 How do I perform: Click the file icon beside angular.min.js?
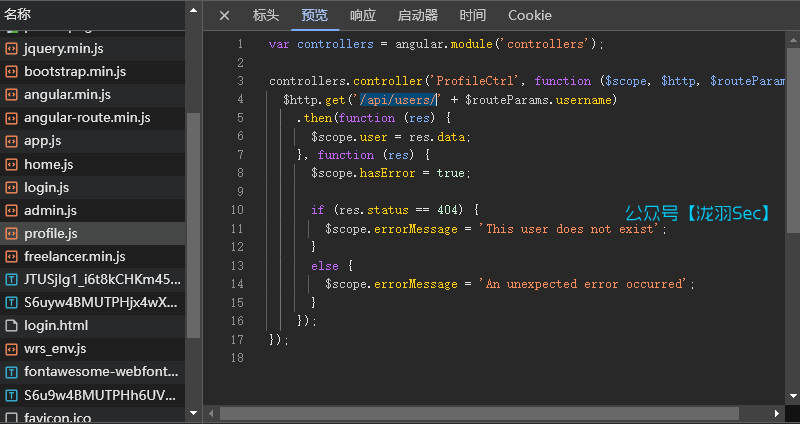[12, 95]
